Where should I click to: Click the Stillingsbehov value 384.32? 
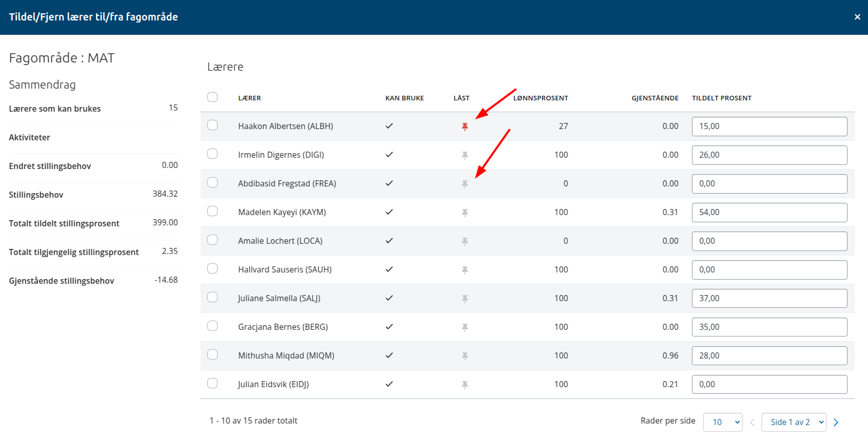[x=165, y=194]
